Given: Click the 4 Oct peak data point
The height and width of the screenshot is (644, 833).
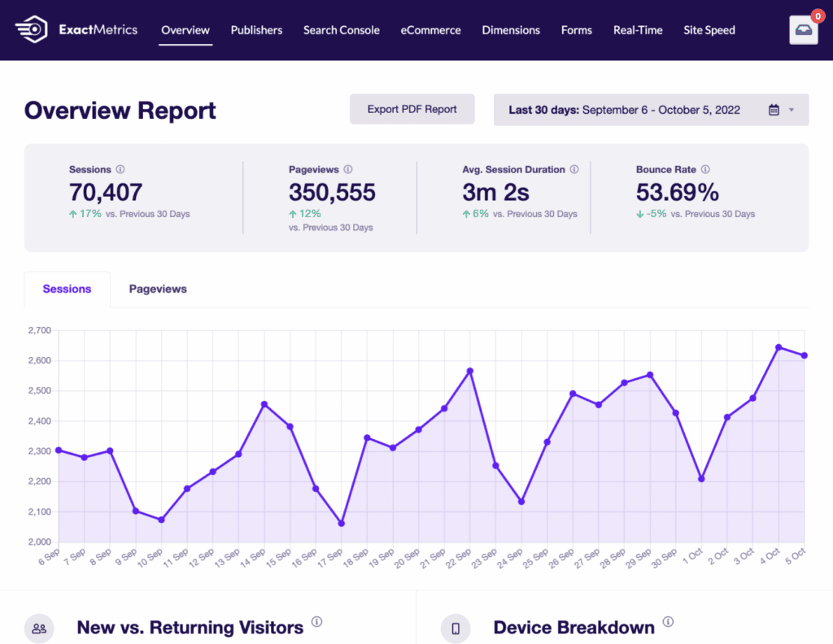Looking at the screenshot, I should coord(778,347).
